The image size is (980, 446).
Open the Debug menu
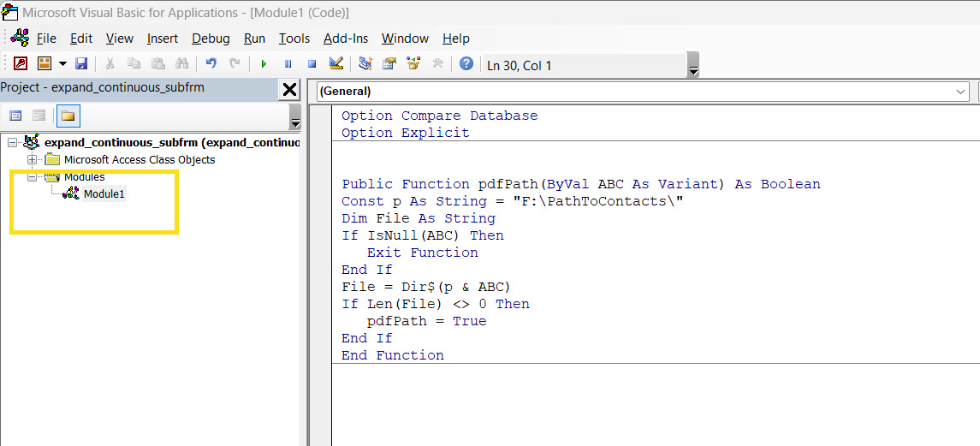pyautogui.click(x=211, y=39)
